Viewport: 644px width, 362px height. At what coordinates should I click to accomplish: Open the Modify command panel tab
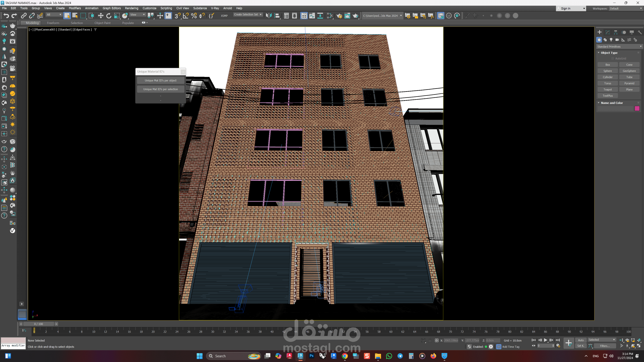pos(607,32)
